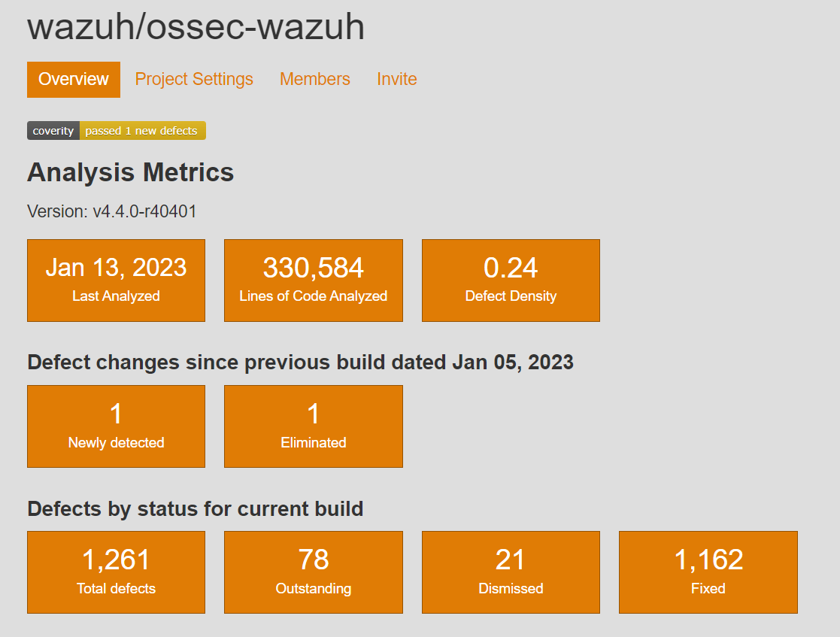The height and width of the screenshot is (637, 840).
Task: Click the Defect Density 0.24 tile
Action: coord(511,280)
